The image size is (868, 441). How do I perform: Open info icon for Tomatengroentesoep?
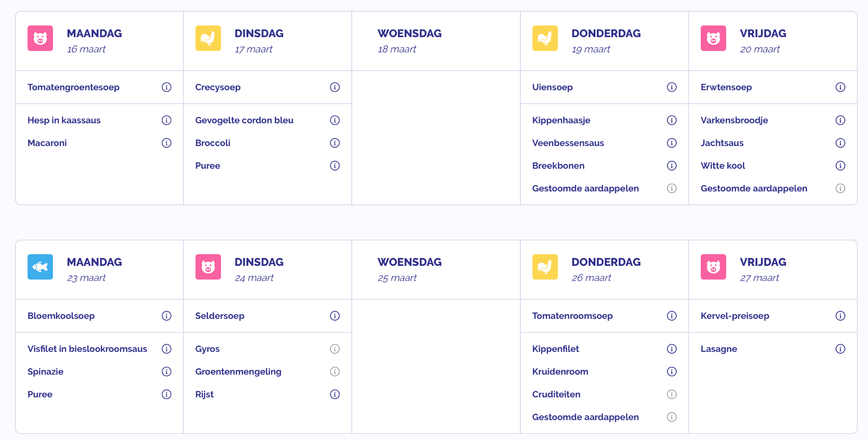click(166, 87)
